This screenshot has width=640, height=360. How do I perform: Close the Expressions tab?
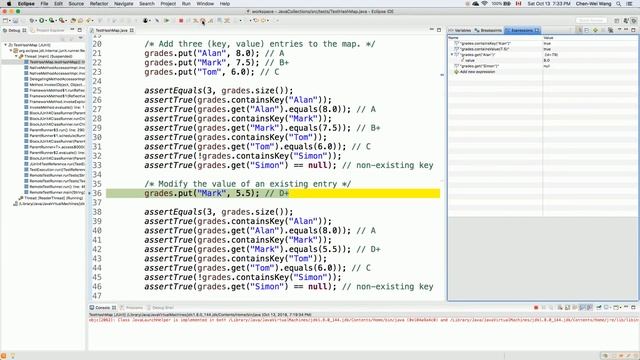pos(537,30)
